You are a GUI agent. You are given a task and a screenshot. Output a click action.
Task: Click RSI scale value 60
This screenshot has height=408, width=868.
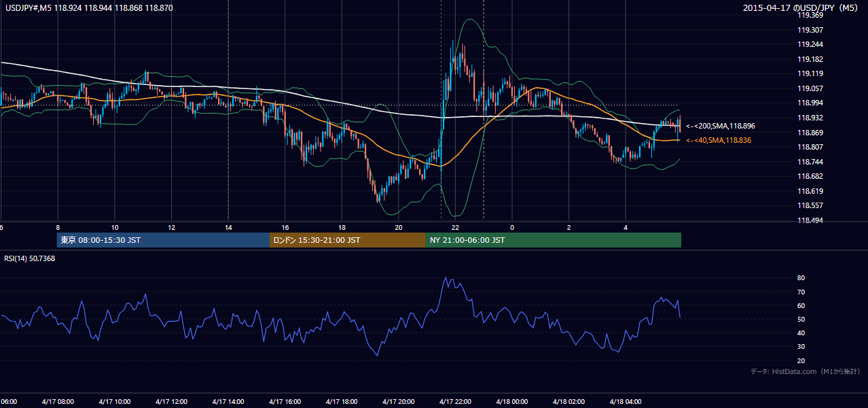[801, 305]
